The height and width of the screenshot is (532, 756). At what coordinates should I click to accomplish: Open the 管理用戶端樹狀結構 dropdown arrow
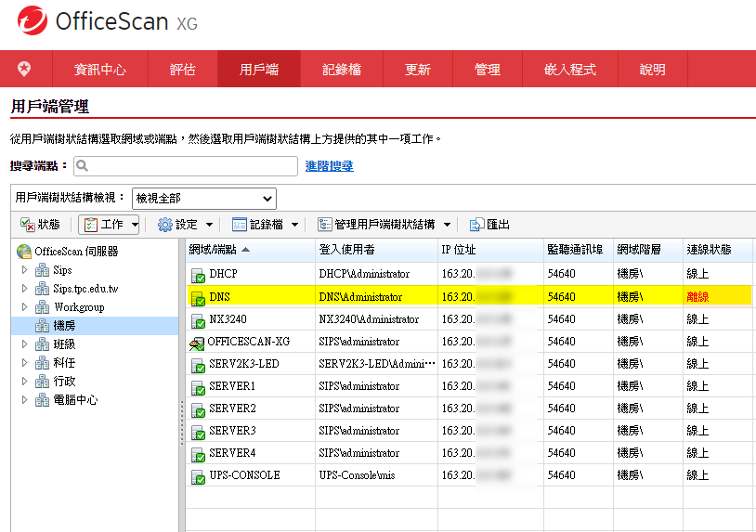(447, 225)
